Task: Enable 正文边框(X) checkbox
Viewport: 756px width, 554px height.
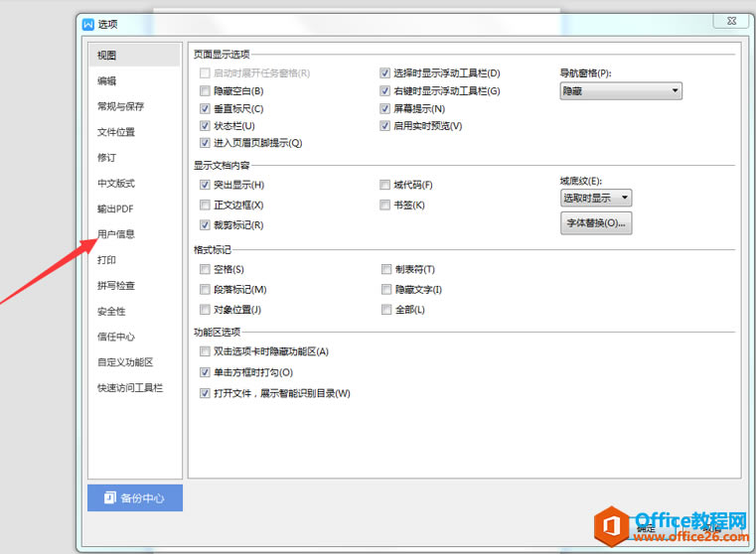Action: [x=205, y=205]
